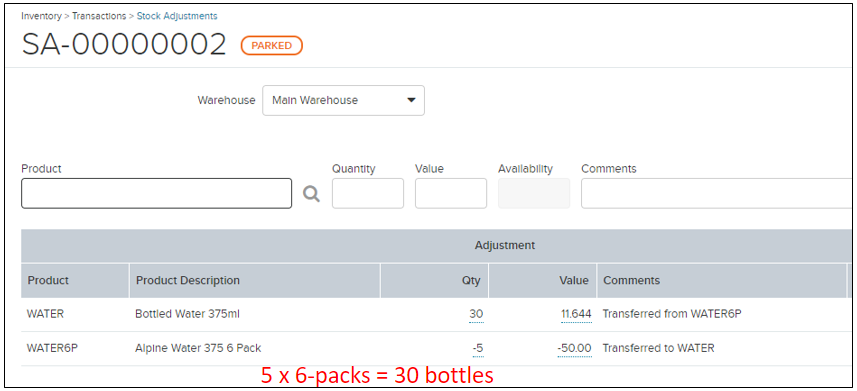The image size is (857, 391).
Task: Go to Transactions breadcrumb
Action: (x=99, y=16)
